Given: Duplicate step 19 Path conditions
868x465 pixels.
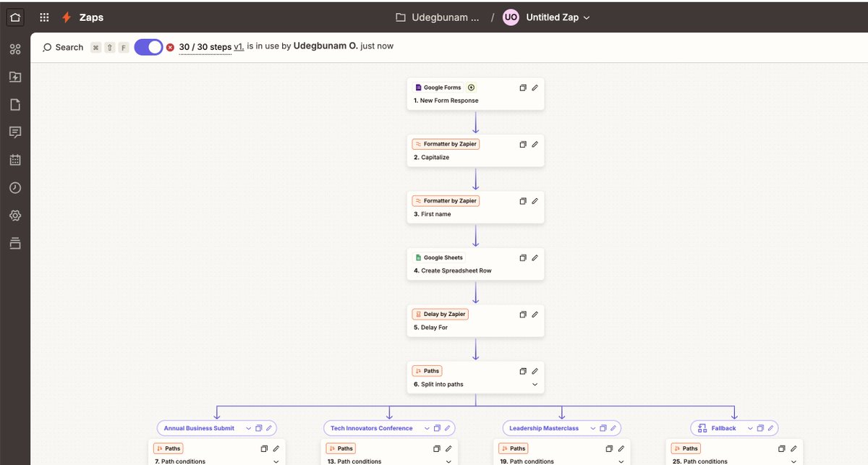Looking at the screenshot, I should (609, 448).
